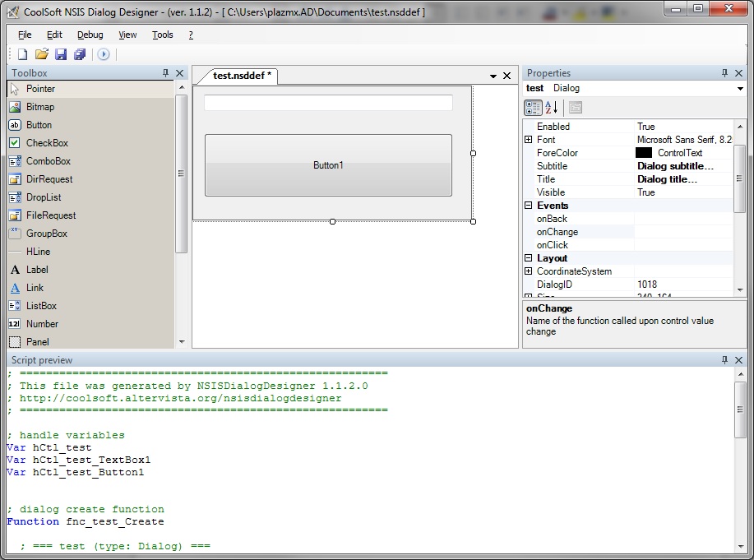This screenshot has height=560, width=754.
Task: Select the CheckBox control in Toolbox
Action: pyautogui.click(x=91, y=143)
